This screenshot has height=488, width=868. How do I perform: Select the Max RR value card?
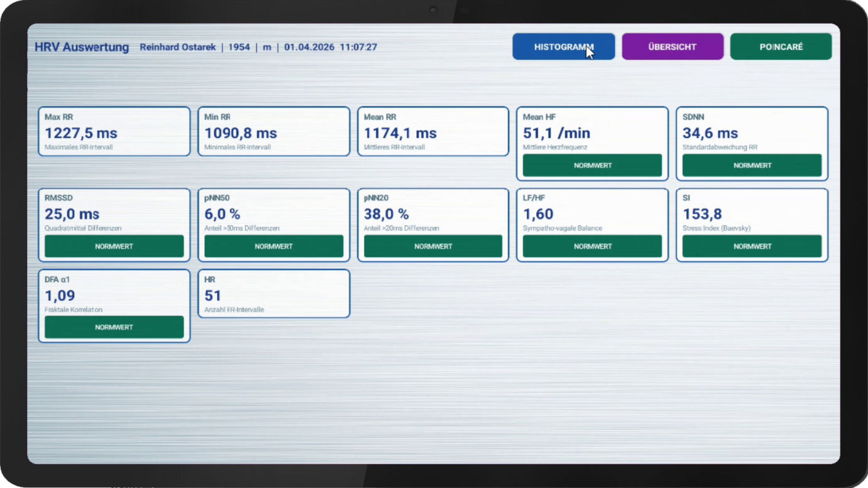(x=114, y=131)
